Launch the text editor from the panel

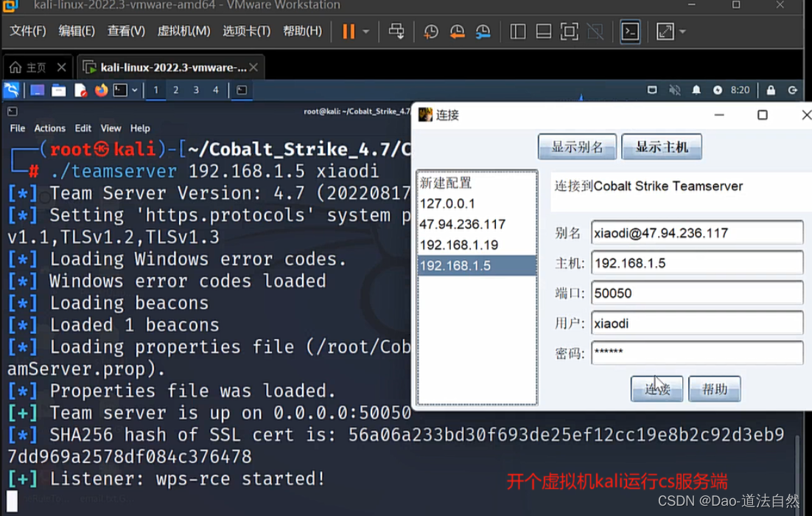pyautogui.click(x=80, y=90)
